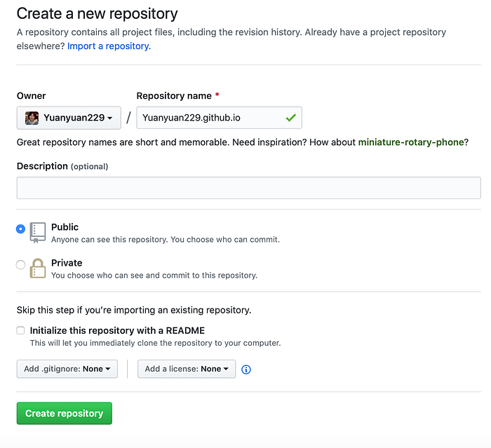The image size is (491, 448).
Task: Use the miniature-rotary-phone name suggestion
Action: click(411, 142)
